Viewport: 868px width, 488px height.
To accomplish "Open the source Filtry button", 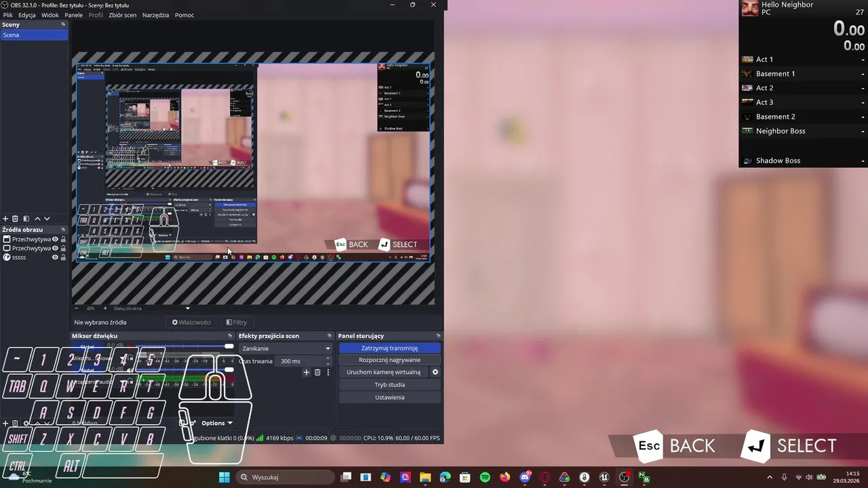I will (237, 323).
